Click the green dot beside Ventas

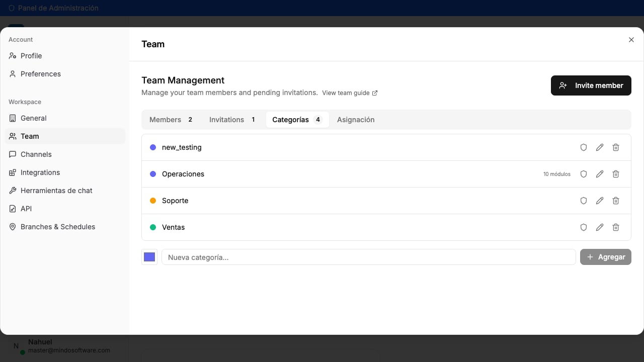pyautogui.click(x=153, y=227)
